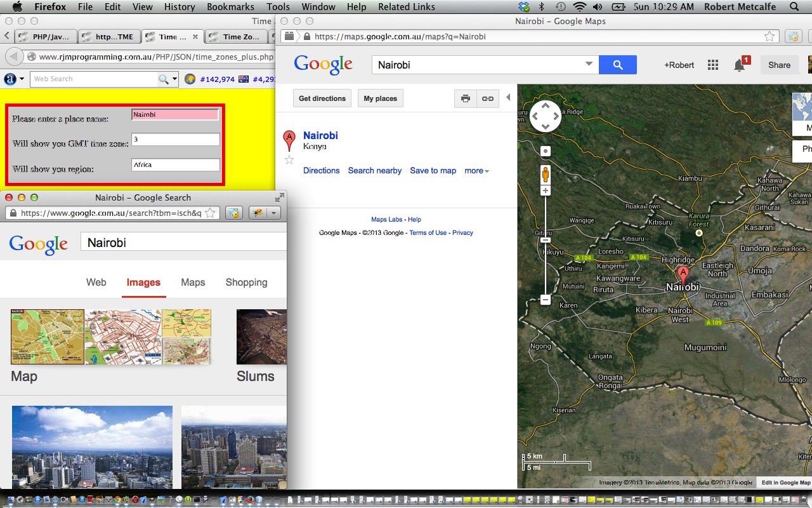The height and width of the screenshot is (508, 812).
Task: Zoom in on the map with plus
Action: (546, 191)
